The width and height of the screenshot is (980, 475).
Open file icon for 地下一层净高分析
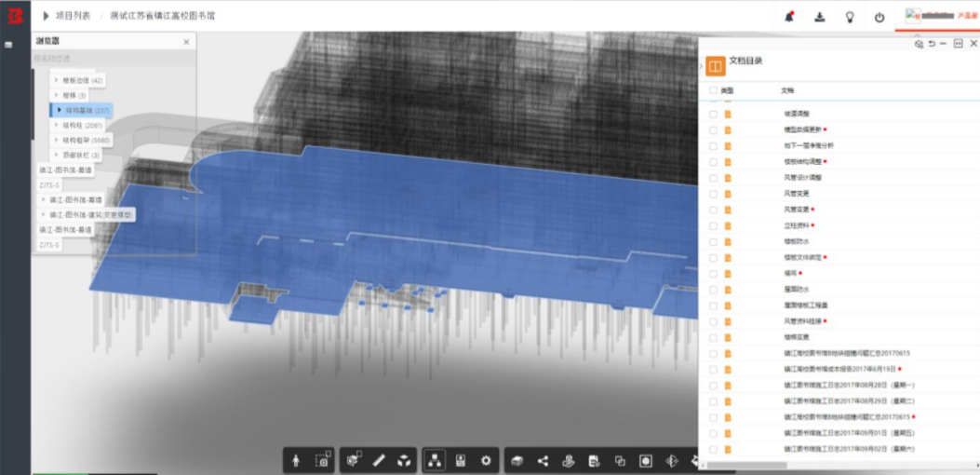pyautogui.click(x=728, y=146)
